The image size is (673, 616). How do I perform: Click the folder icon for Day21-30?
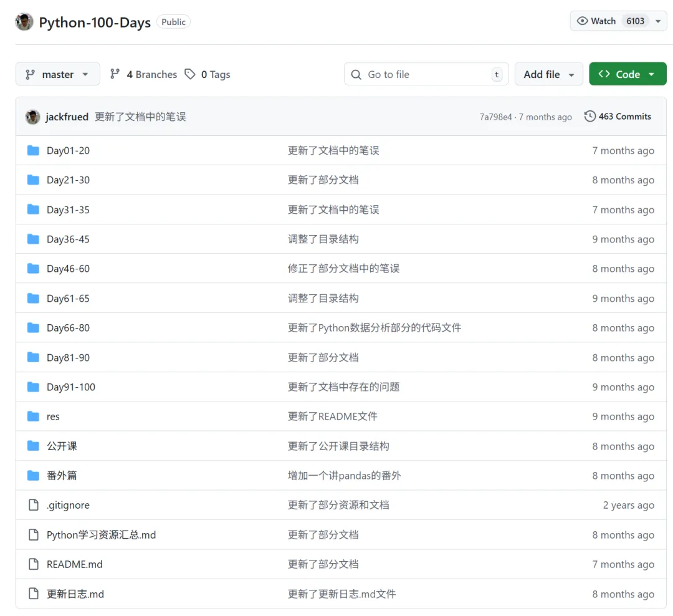point(33,180)
